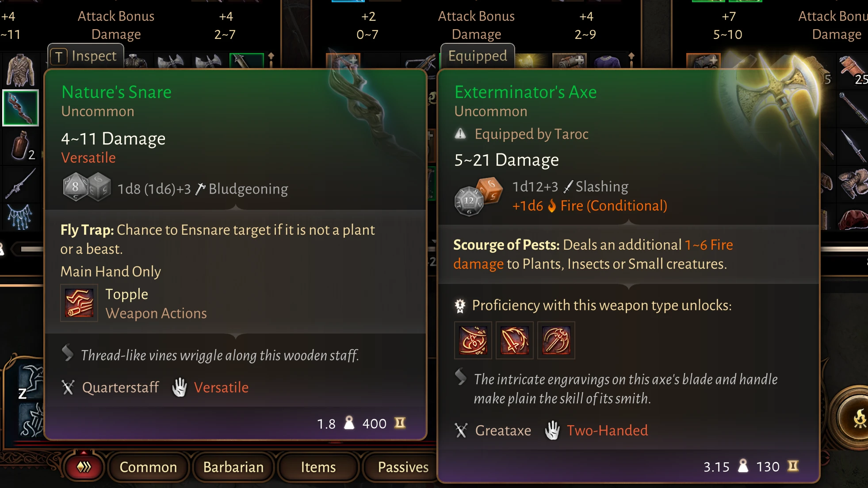Click the green-highlighted weapon slot beside Inspect
The image size is (868, 488).
246,61
